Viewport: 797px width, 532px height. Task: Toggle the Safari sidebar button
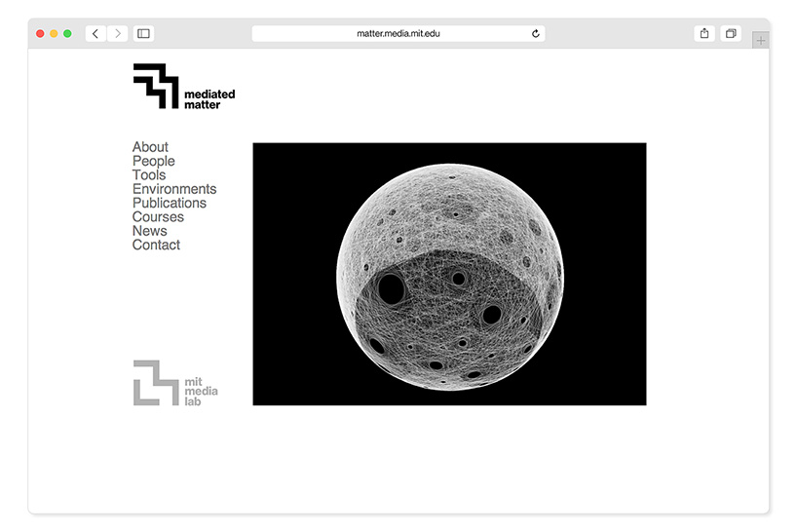coord(144,33)
